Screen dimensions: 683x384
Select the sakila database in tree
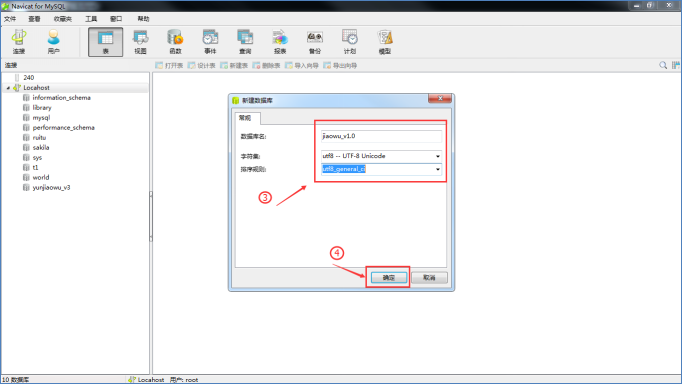click(41, 148)
